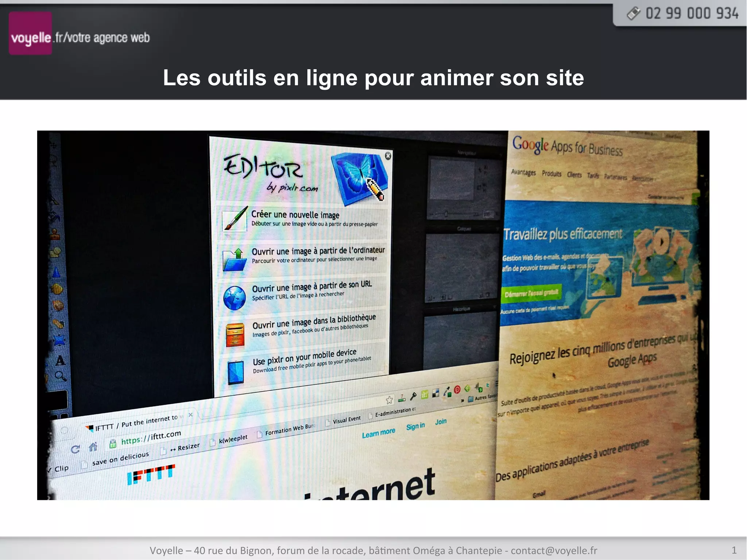Click the Pinterest extension icon

point(457,389)
